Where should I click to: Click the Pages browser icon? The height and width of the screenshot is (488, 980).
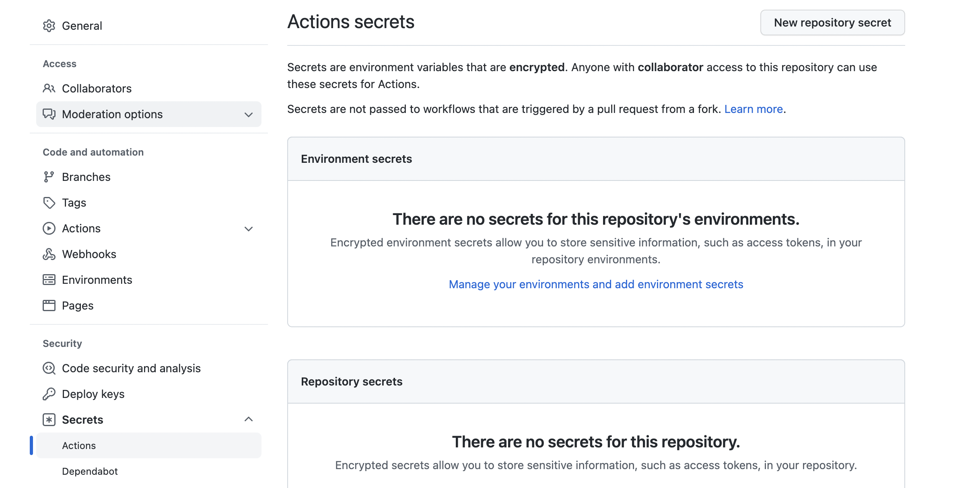pyautogui.click(x=49, y=306)
